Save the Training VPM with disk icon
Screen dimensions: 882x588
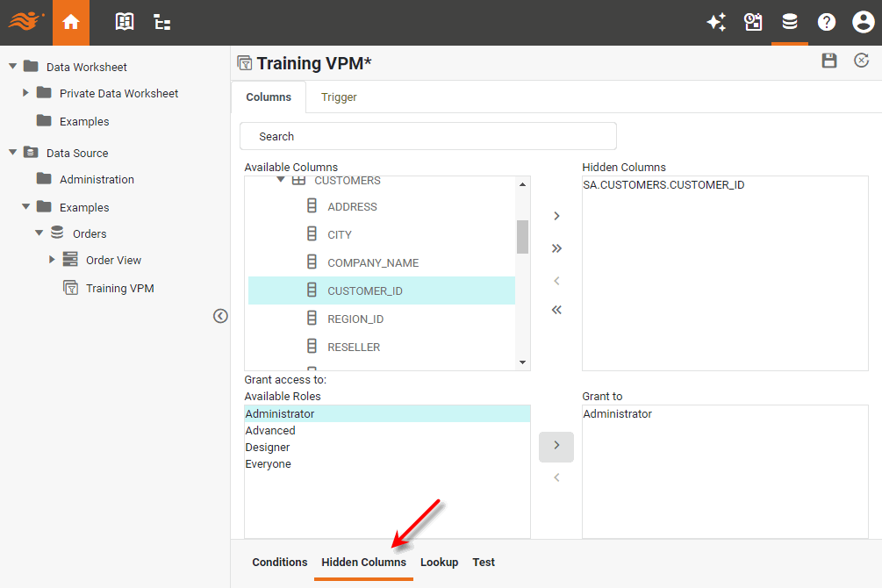[829, 61]
